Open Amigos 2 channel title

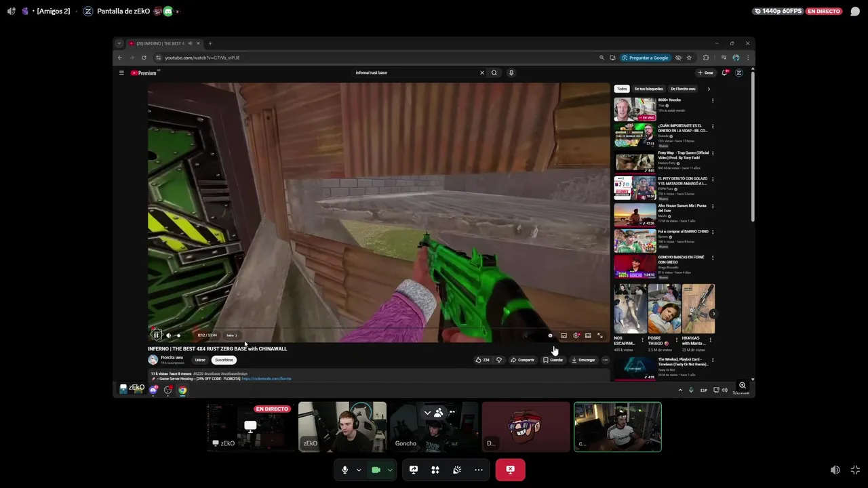point(53,11)
